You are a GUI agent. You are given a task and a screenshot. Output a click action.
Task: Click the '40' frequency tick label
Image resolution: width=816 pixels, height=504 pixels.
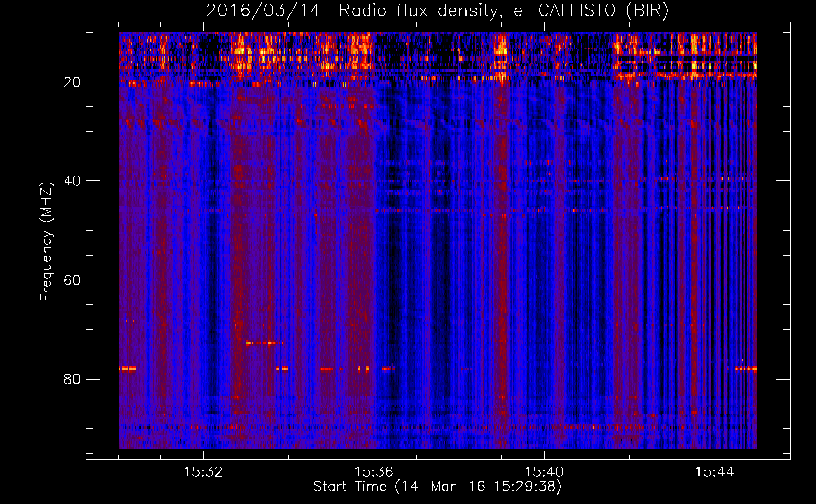(x=73, y=181)
